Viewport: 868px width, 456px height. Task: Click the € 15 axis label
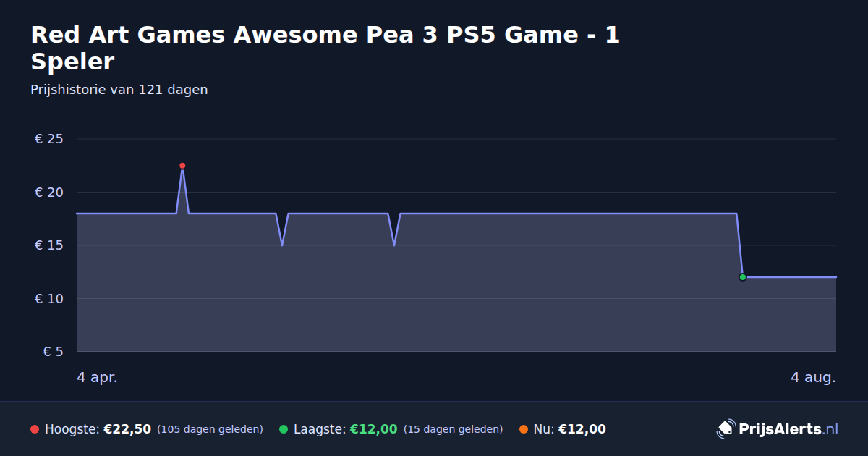(x=49, y=245)
